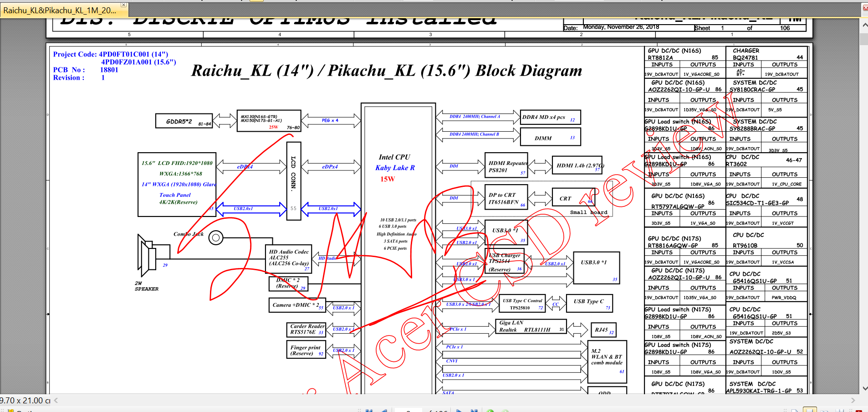Screen dimensions: 868x412
Task: Click the DDR4 2400MHz Channel A label
Action: pyautogui.click(x=475, y=117)
